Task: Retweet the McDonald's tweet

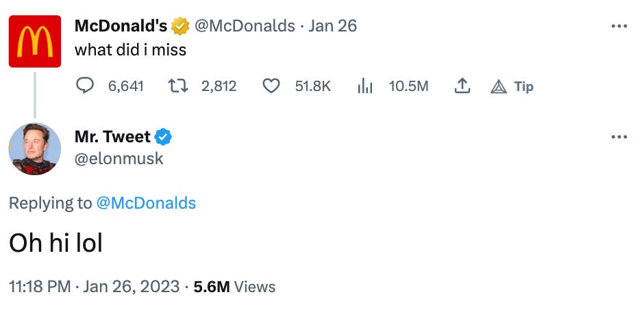Action: pyautogui.click(x=178, y=86)
